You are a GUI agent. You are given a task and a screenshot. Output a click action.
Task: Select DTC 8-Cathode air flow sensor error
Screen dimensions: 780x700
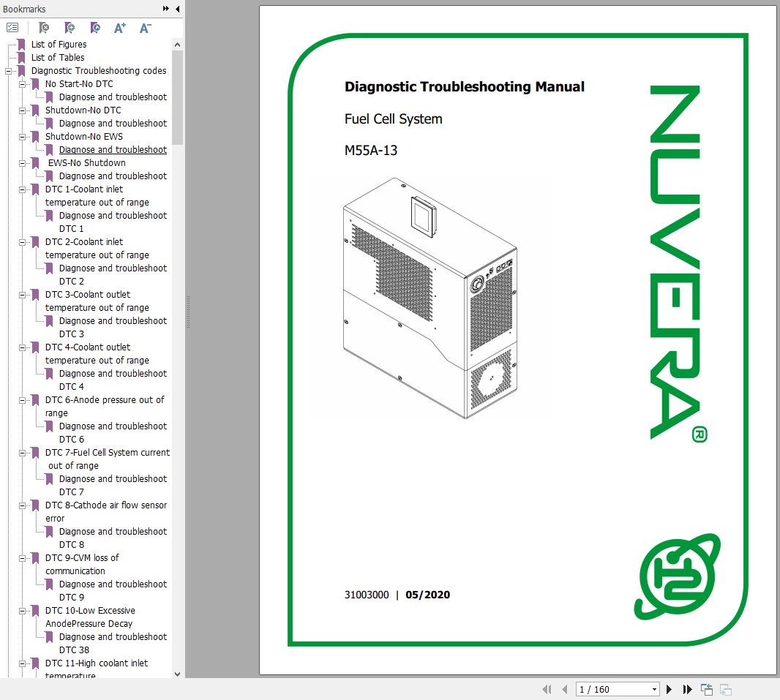pyautogui.click(x=106, y=511)
